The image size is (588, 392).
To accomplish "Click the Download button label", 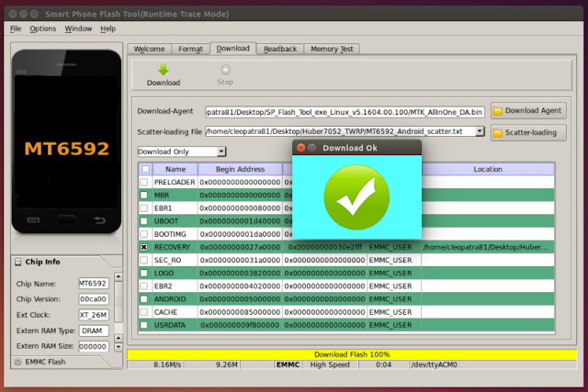I will pyautogui.click(x=164, y=83).
